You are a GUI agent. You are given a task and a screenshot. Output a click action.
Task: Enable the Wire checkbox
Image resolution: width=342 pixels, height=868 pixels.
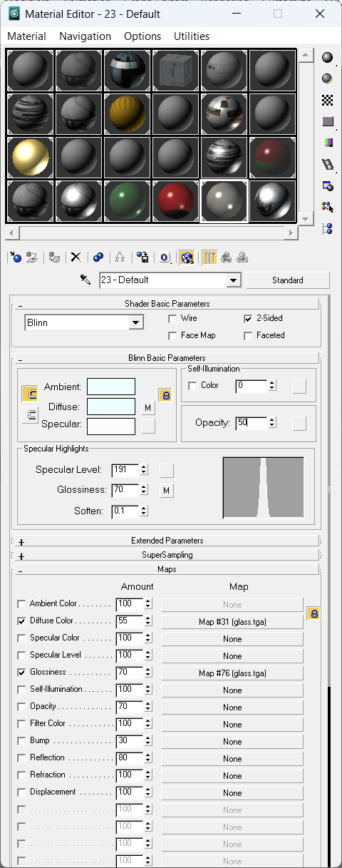172,318
